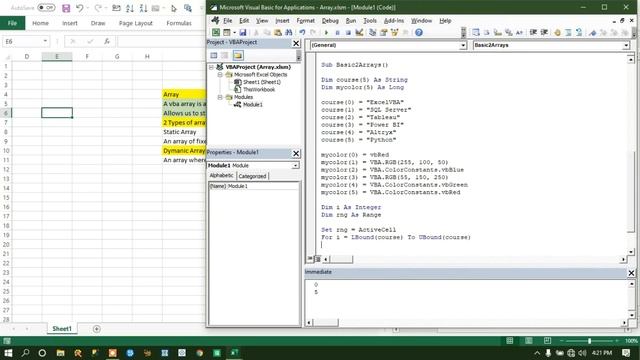Open Project Explorer icon in VBA toolbar
Image resolution: width=640 pixels, height=360 pixels.
click(372, 33)
